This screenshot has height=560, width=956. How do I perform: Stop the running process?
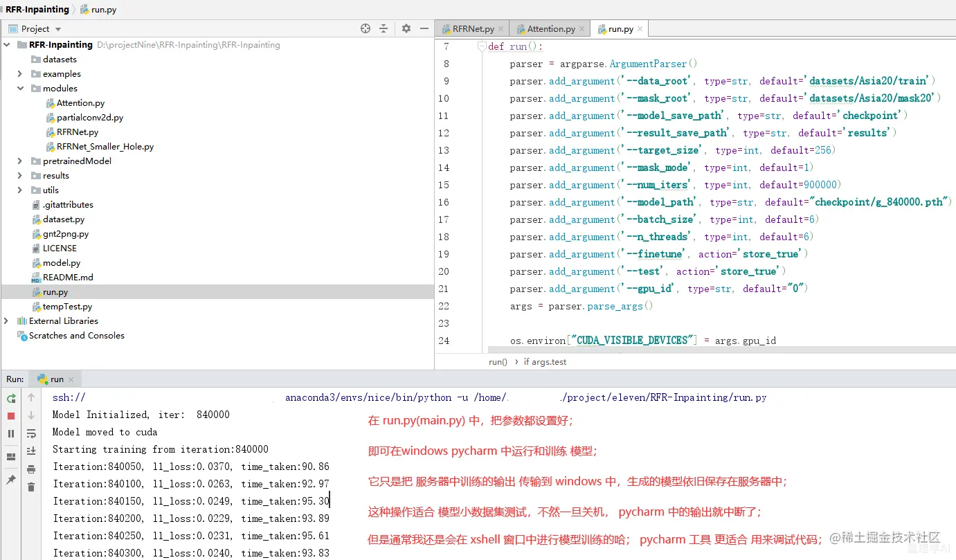11,416
